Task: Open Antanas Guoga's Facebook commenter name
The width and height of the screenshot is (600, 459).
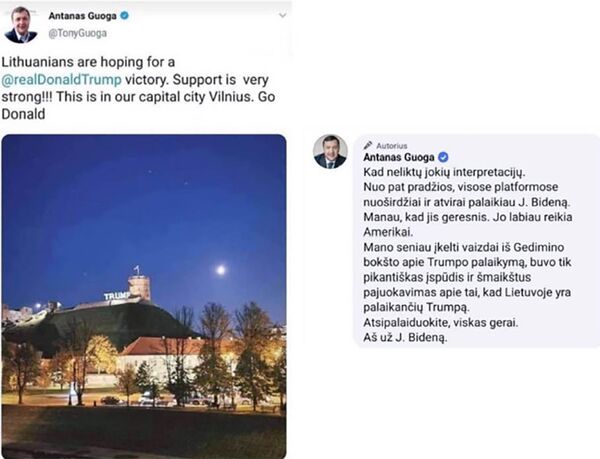Action: (x=399, y=157)
